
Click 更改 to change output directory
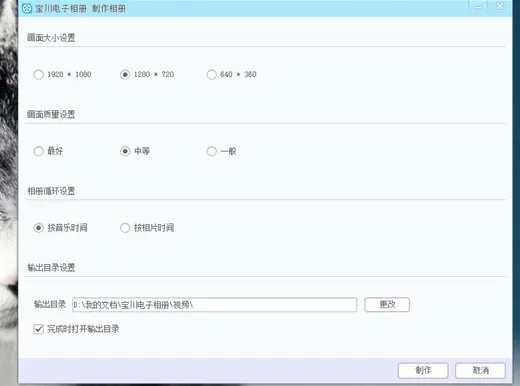[x=387, y=305]
